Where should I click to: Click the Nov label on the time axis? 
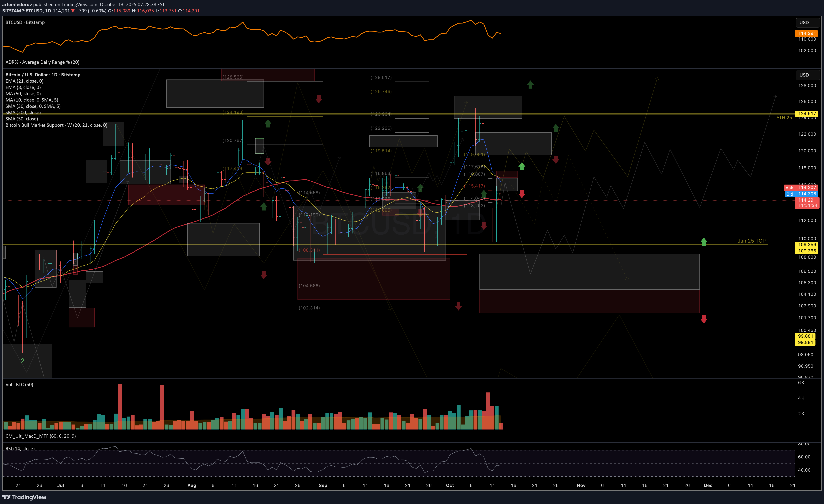pyautogui.click(x=581, y=485)
